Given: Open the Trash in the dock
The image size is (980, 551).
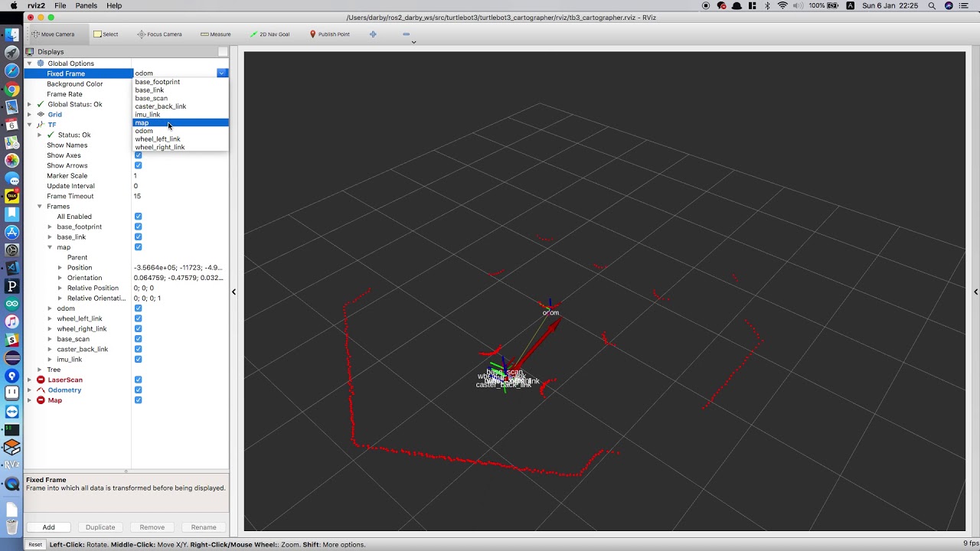Looking at the screenshot, I should tap(11, 527).
